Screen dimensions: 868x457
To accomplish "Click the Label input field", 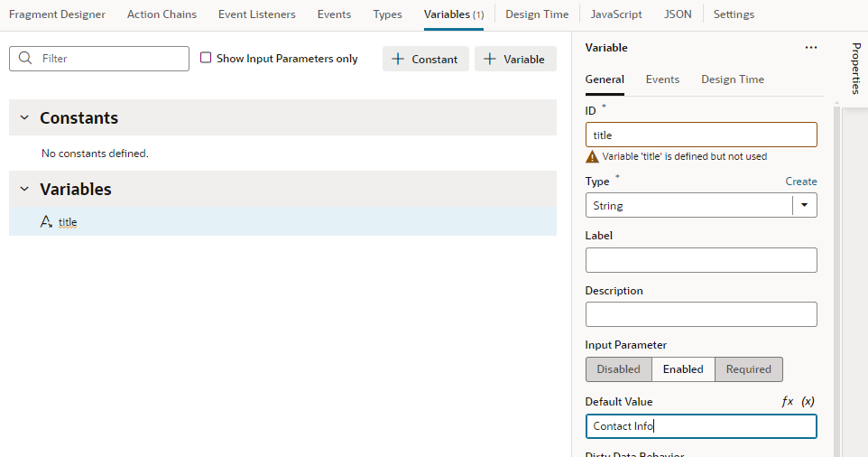I will click(701, 260).
